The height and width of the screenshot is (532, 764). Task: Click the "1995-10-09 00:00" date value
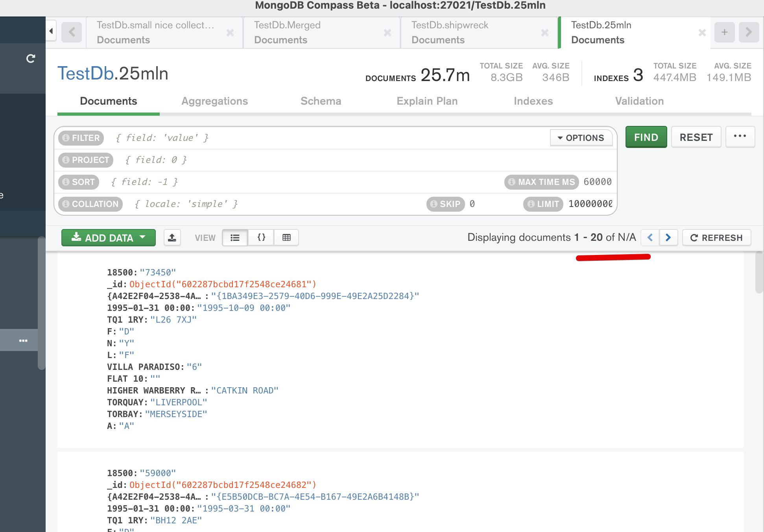[x=244, y=308]
